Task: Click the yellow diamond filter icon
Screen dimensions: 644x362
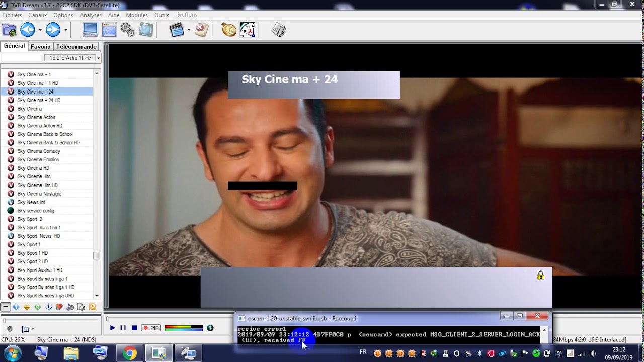Action: 27,307
